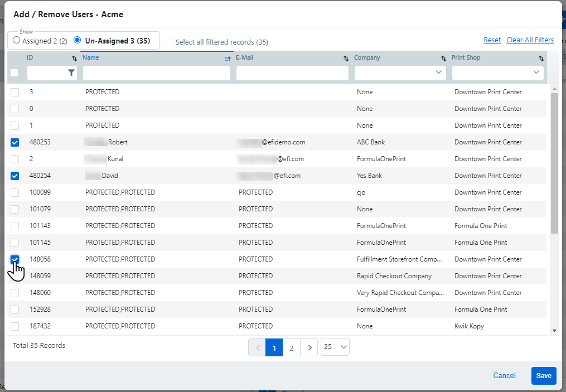Go to next page arrow
The image size is (566, 392).
[x=309, y=348]
